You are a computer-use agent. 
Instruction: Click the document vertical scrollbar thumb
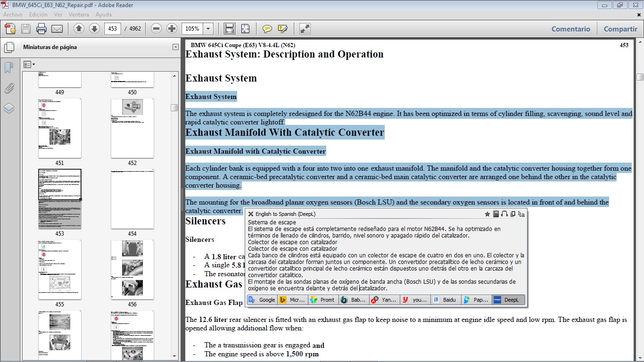tap(640, 77)
